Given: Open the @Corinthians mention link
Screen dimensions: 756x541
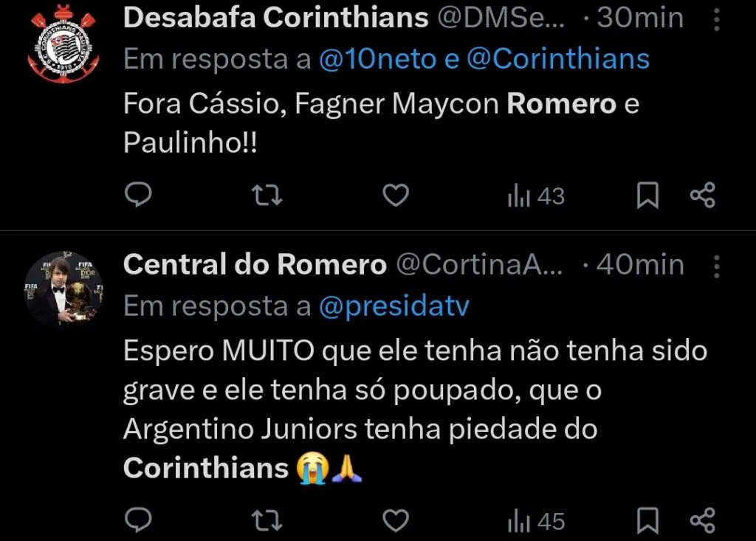Looking at the screenshot, I should pos(563,58).
